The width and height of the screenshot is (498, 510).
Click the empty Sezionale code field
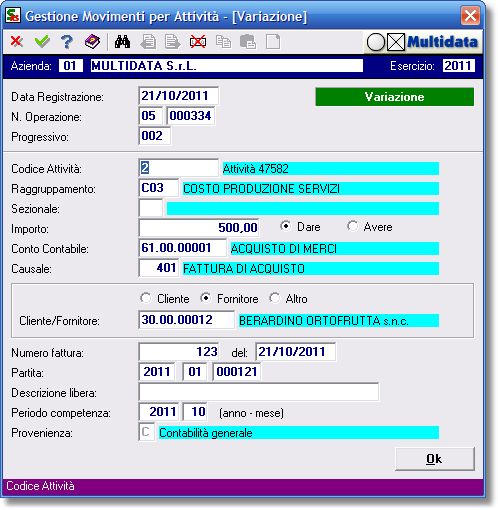tap(151, 208)
